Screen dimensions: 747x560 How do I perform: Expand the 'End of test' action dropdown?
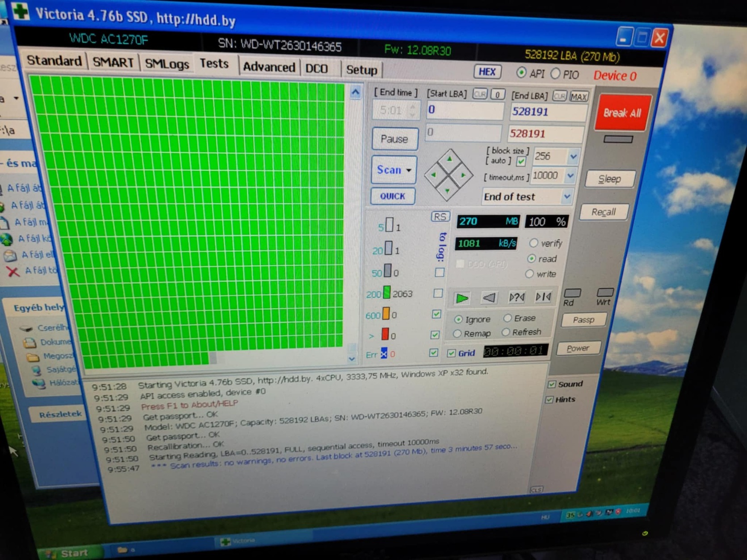coord(567,196)
